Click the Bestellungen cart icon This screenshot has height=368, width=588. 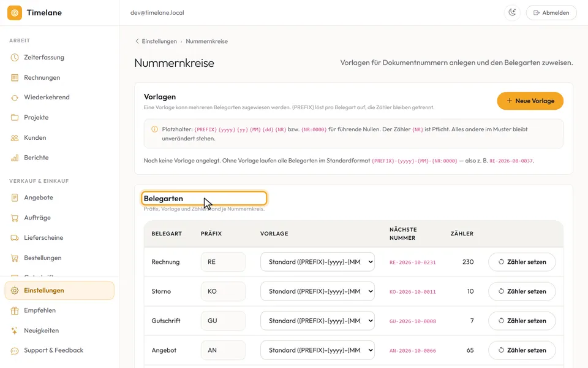(x=15, y=258)
